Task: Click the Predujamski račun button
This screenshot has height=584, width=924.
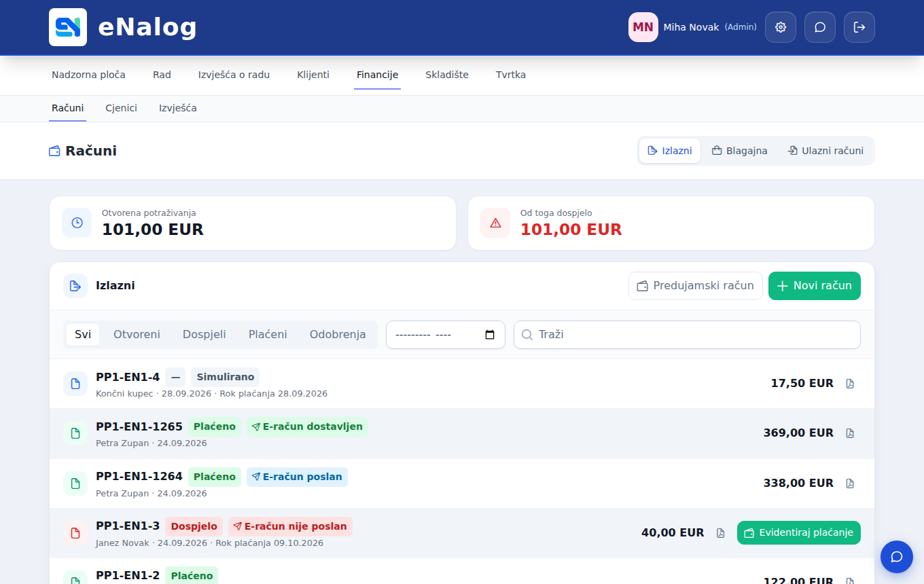Action: pos(696,286)
